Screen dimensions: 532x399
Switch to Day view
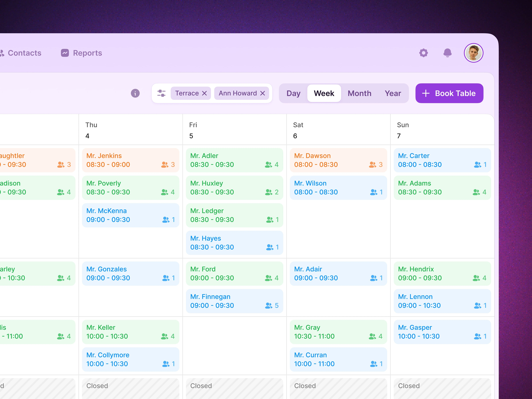(x=293, y=93)
